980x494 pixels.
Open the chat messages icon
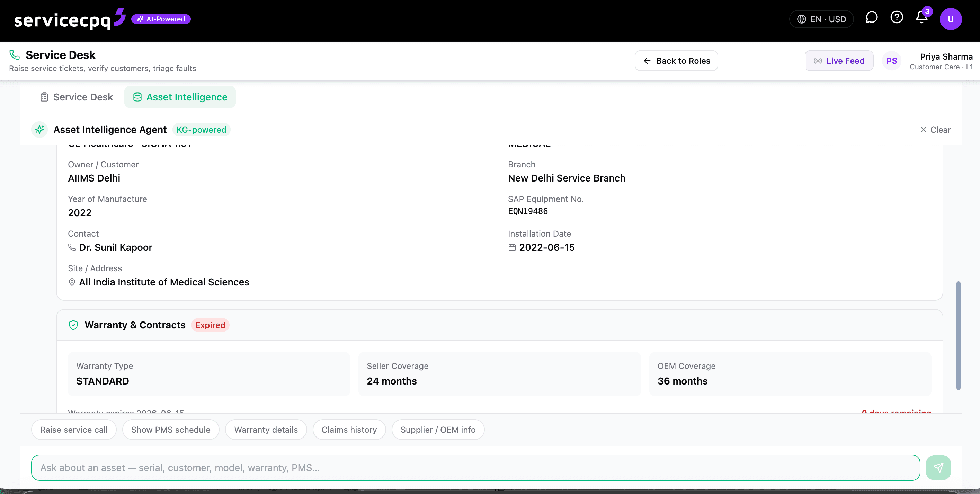(x=871, y=18)
